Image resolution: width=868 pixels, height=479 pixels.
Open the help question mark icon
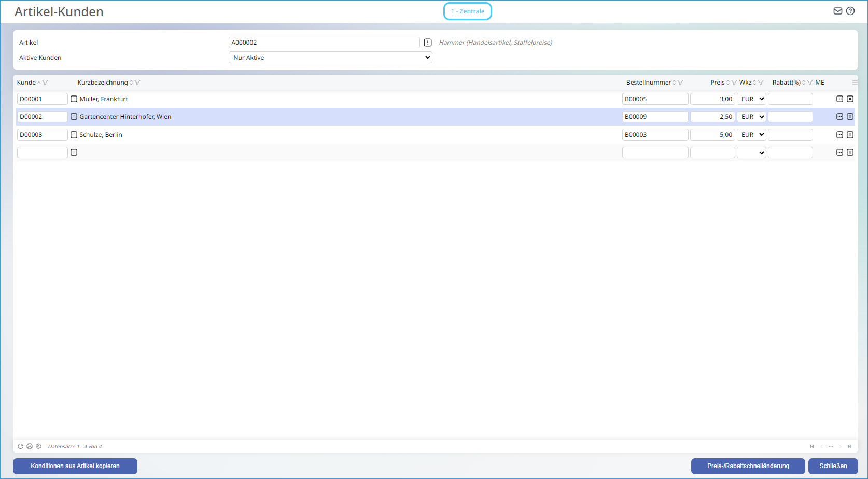coord(850,11)
